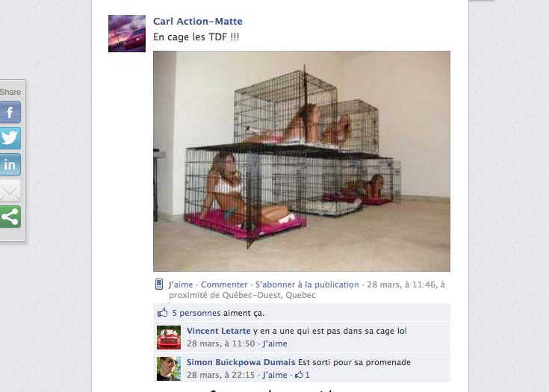The width and height of the screenshot is (549, 392).
Task: Click the mobile phone icon under the photo
Action: click(159, 284)
